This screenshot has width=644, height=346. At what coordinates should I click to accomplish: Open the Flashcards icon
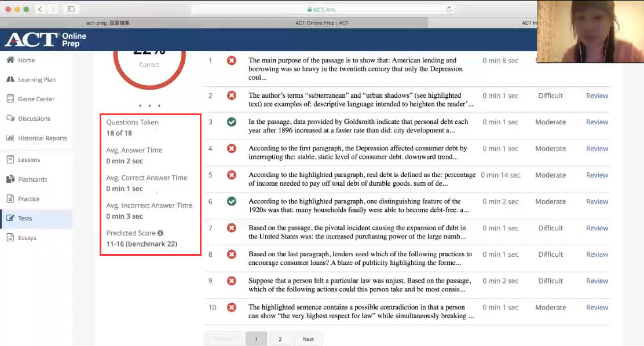click(x=10, y=179)
